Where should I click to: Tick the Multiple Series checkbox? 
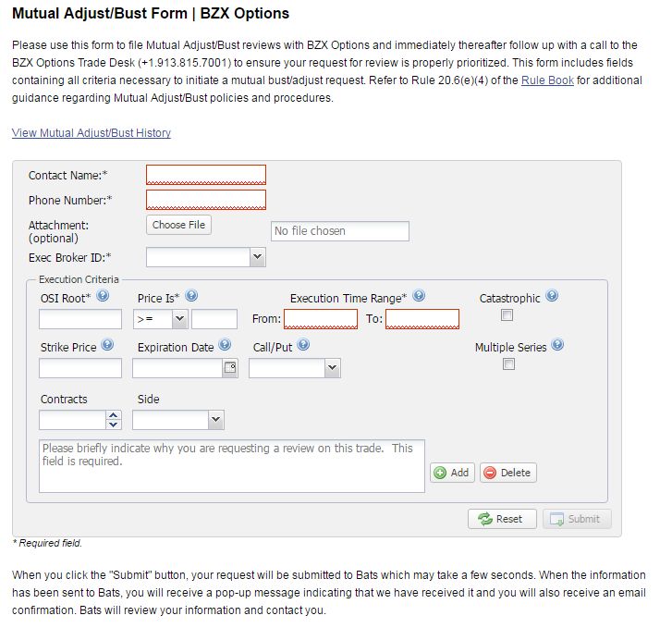point(508,364)
